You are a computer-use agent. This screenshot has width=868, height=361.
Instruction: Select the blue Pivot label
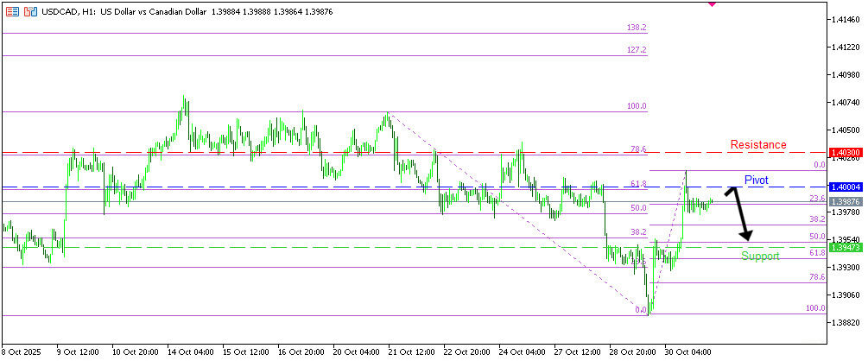[756, 180]
